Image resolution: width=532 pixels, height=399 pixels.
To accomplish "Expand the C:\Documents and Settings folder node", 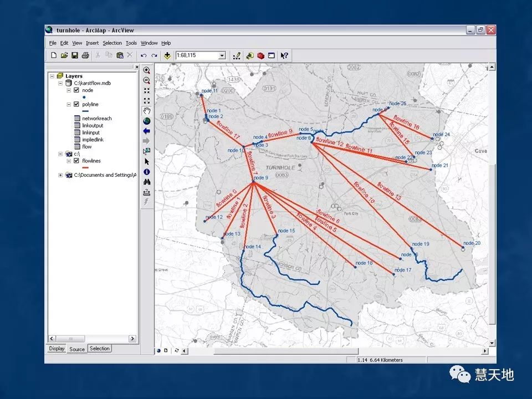I will (60, 175).
